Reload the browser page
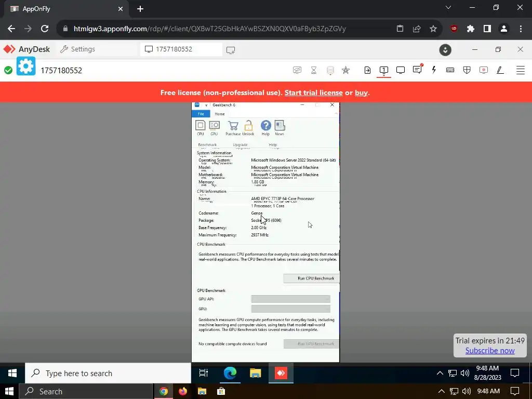The height and width of the screenshot is (399, 532). click(45, 29)
